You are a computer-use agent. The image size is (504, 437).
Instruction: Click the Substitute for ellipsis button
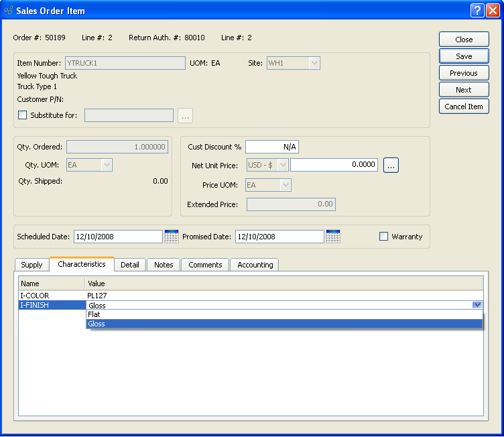186,115
